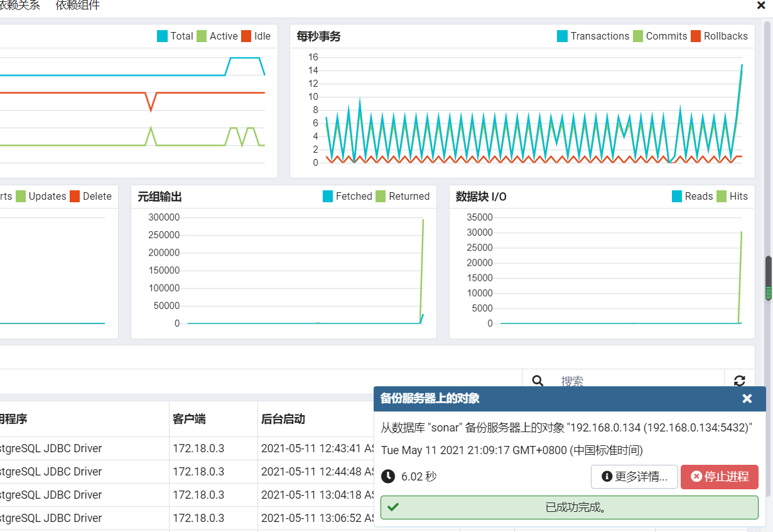The height and width of the screenshot is (532, 773).
Task: Refresh the session list with the reload icon
Action: pos(739,381)
